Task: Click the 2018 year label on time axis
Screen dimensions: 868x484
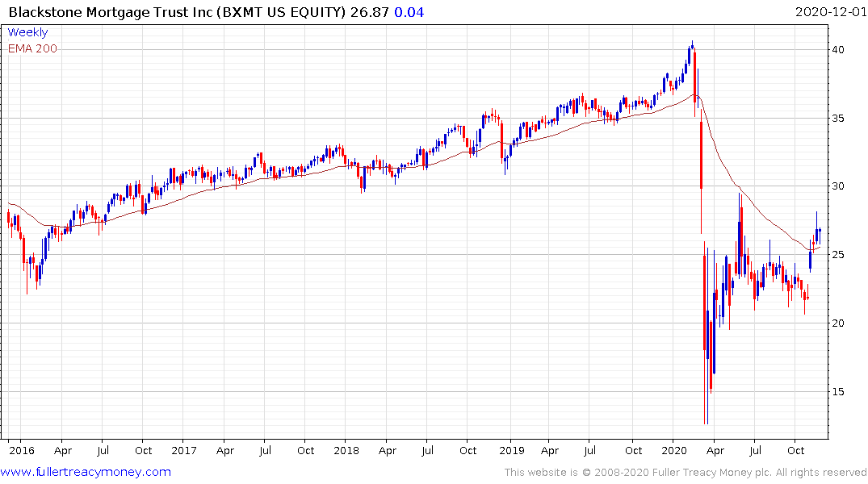Action: [x=346, y=451]
